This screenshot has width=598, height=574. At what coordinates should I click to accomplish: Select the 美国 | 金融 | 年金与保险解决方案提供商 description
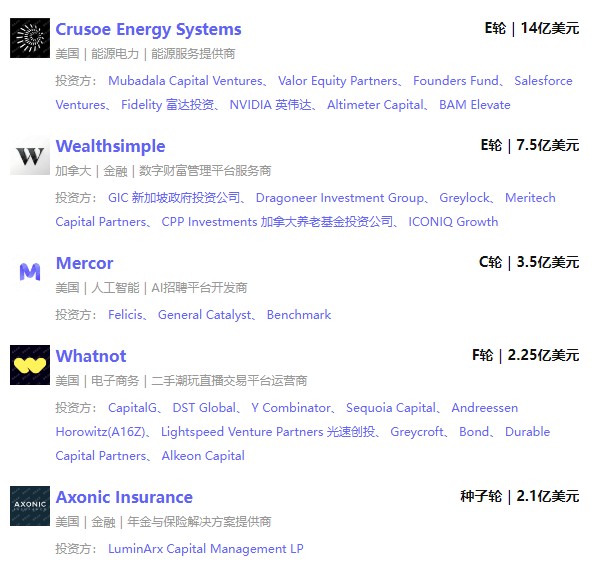click(x=163, y=522)
